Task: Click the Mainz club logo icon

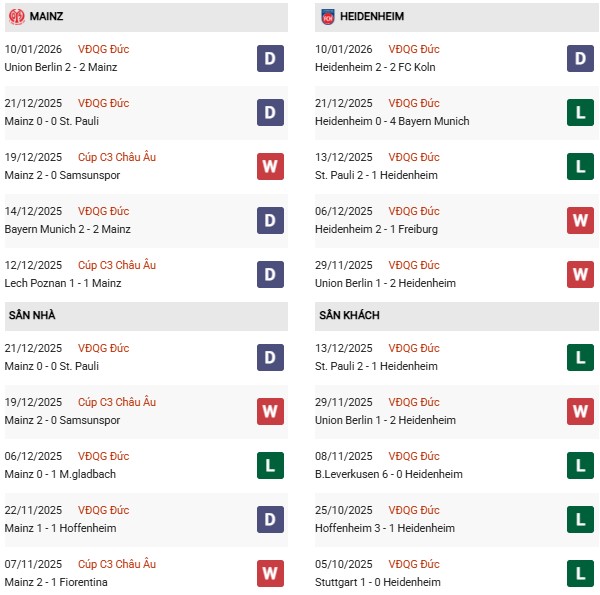Action: pos(16,17)
